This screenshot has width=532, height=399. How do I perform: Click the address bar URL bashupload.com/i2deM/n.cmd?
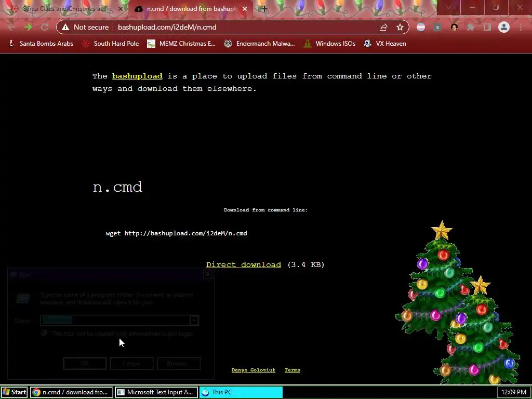point(167,27)
